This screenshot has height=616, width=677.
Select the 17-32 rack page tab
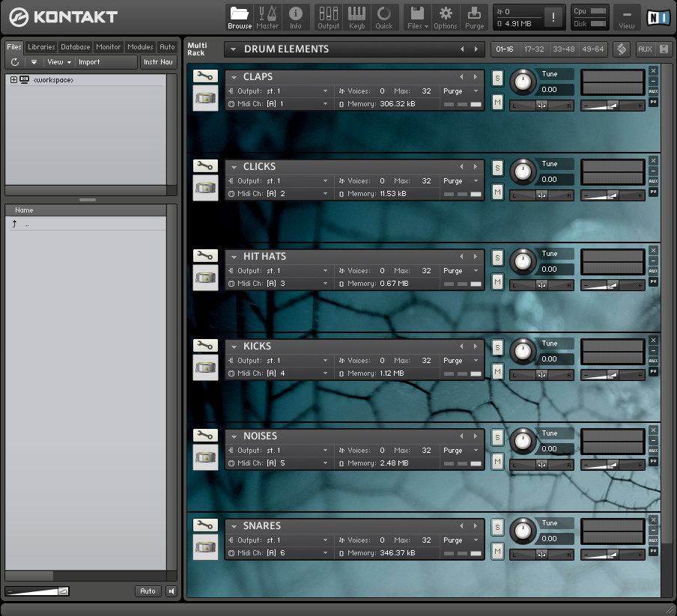point(534,49)
